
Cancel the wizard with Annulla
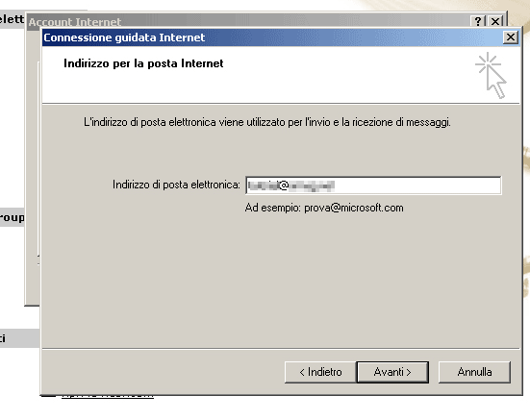point(474,372)
